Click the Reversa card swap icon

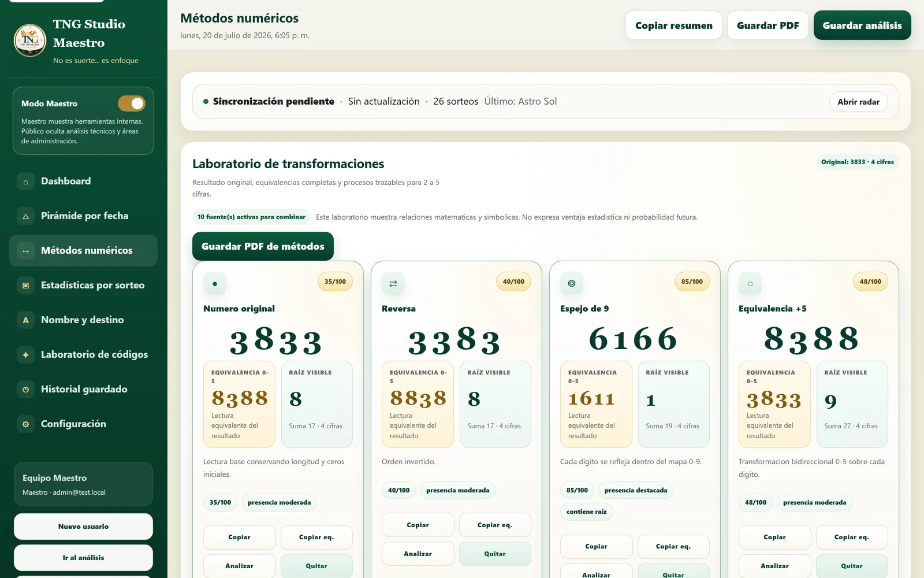click(393, 284)
